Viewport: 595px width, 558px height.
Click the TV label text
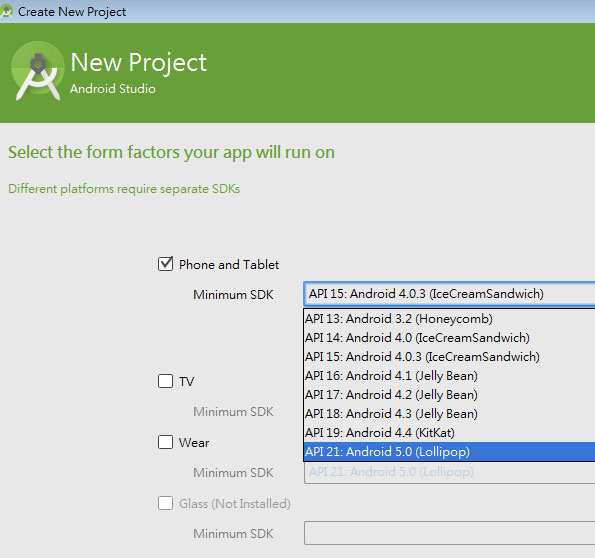pos(186,381)
